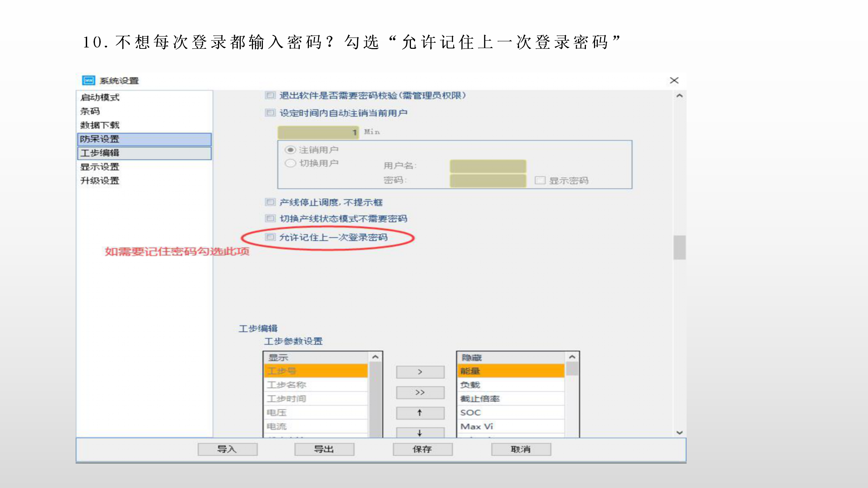Toggle 切换产线状态模式不需要密码 checkbox
Image resolution: width=868 pixels, height=488 pixels.
pyautogui.click(x=270, y=218)
